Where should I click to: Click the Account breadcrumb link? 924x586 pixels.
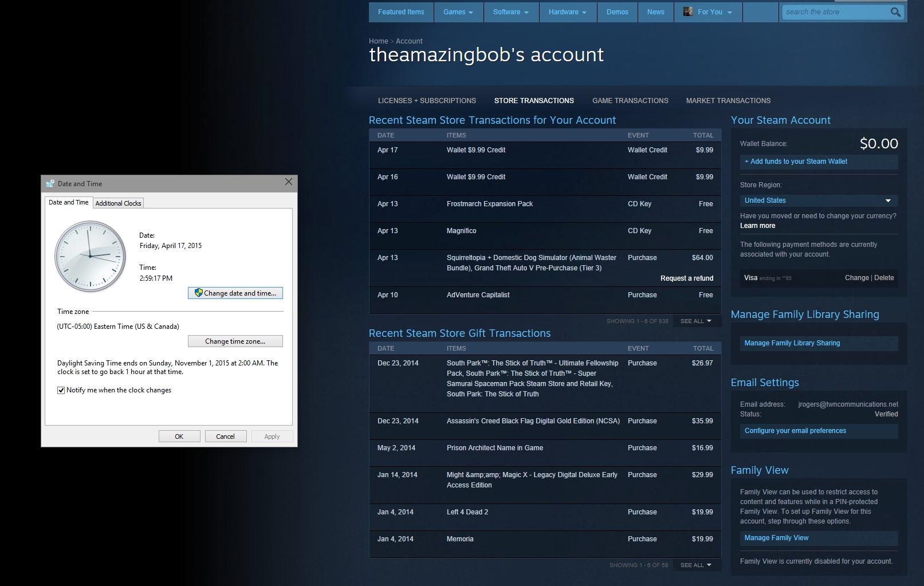pyautogui.click(x=409, y=41)
